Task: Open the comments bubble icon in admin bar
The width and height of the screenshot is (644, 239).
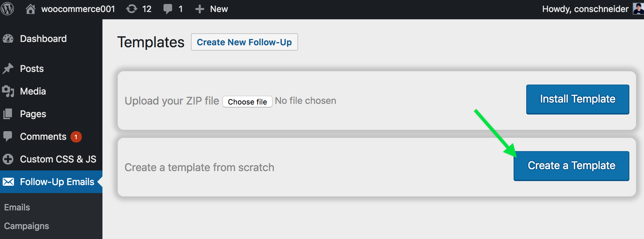Action: click(168, 9)
